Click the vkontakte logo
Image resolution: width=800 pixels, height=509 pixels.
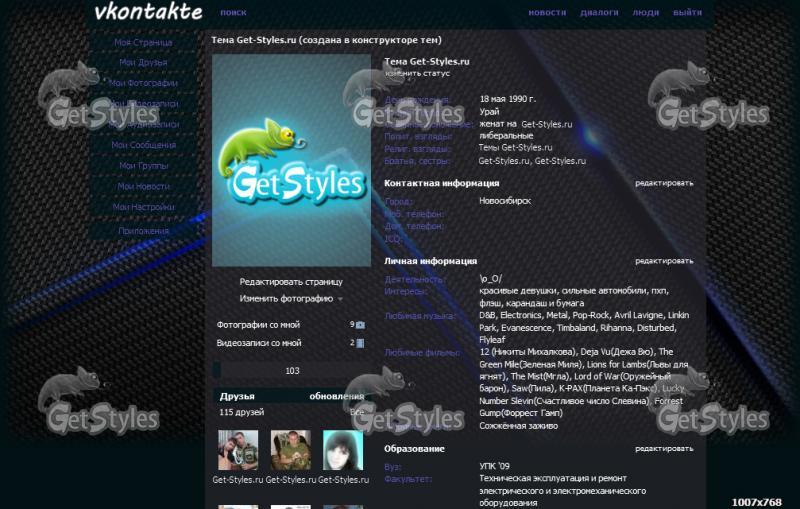147,13
